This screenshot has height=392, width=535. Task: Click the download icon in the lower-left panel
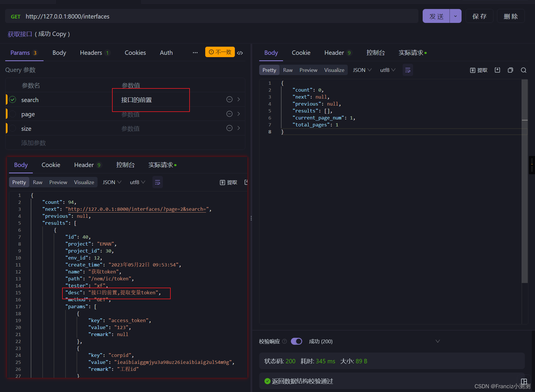tap(246, 182)
